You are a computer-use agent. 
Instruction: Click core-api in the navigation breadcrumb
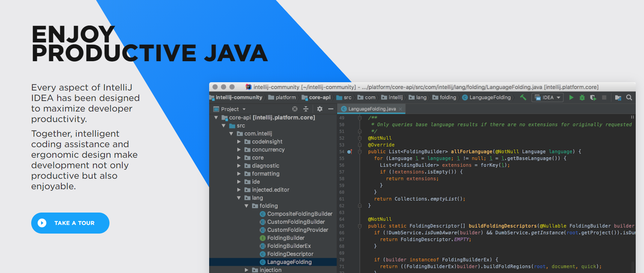click(x=319, y=98)
